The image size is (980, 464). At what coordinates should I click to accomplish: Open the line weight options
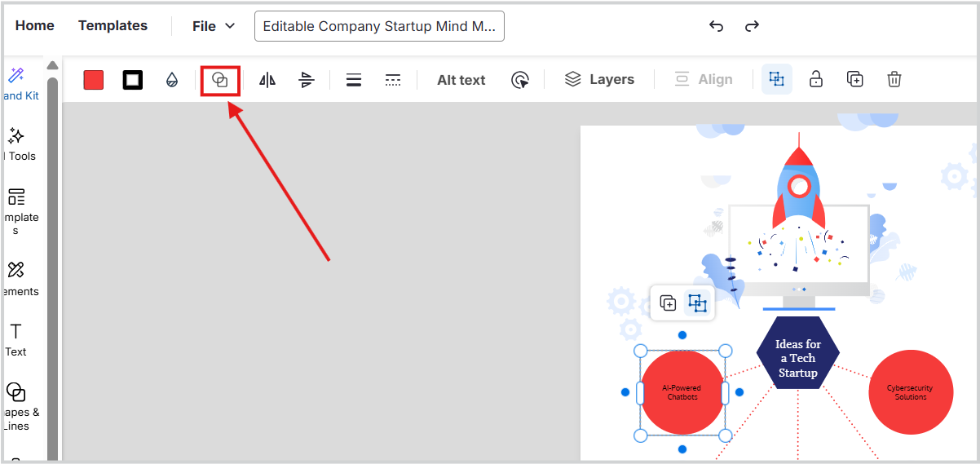tap(354, 80)
